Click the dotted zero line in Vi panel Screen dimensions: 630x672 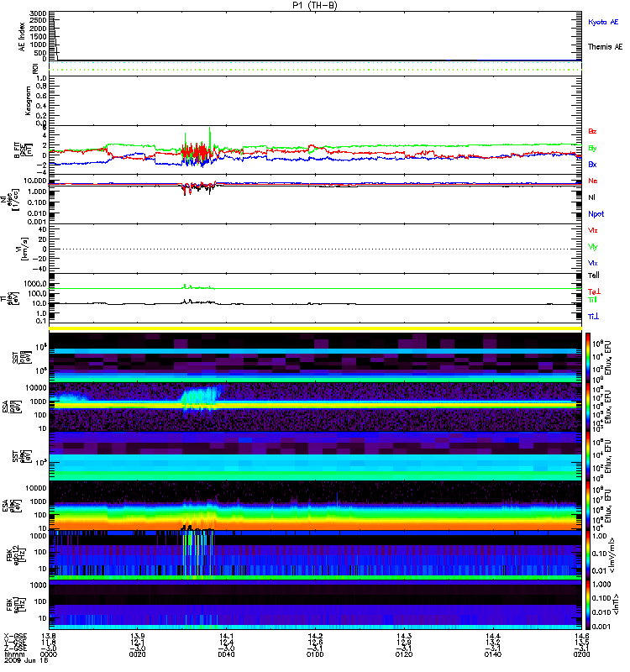pyautogui.click(x=315, y=249)
